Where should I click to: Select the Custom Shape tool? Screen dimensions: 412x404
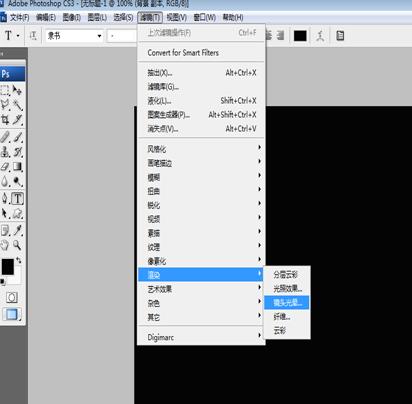(17, 213)
